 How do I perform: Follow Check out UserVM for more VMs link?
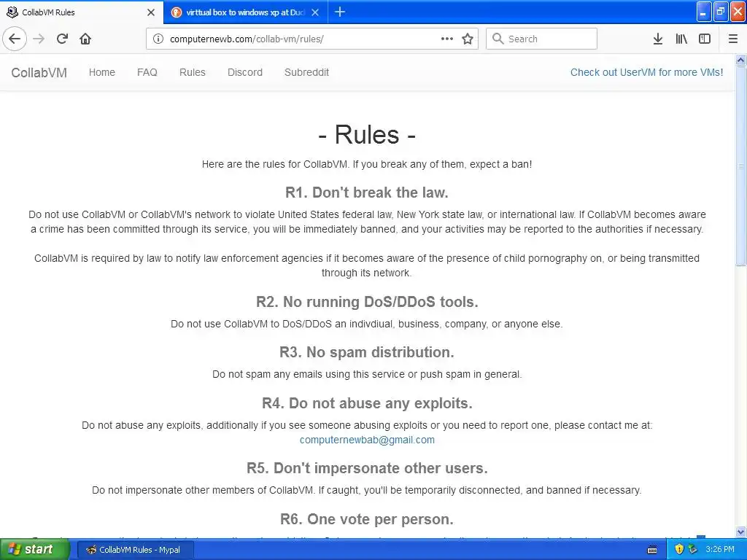646,72
